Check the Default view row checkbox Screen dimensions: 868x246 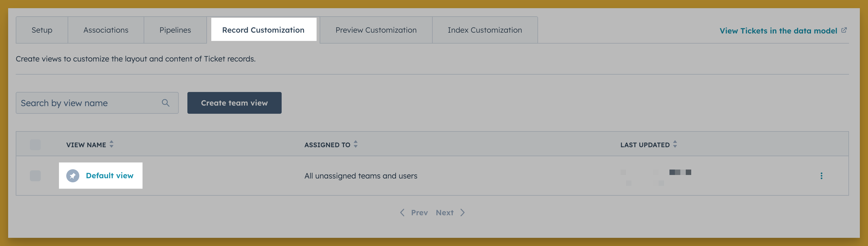(x=35, y=176)
